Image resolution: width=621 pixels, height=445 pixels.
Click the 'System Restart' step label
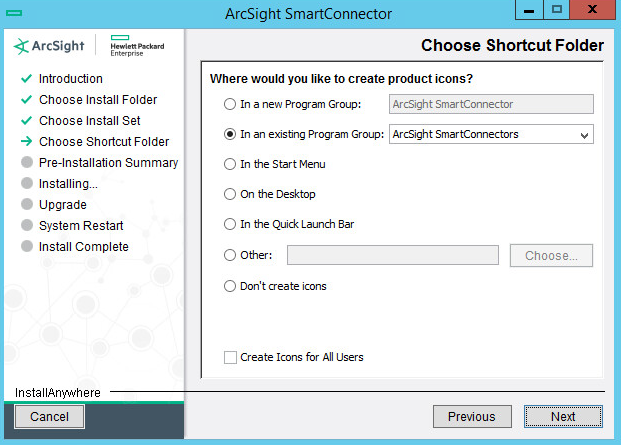[x=81, y=226]
